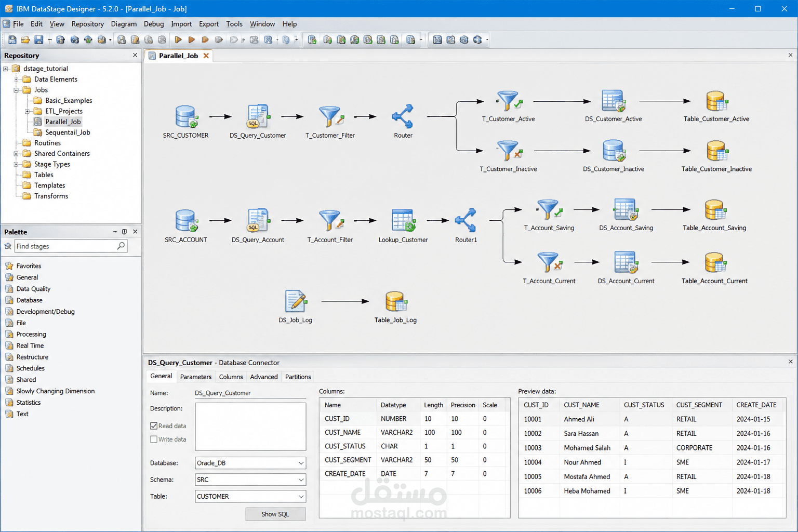Minimize the Palette panel
Screen dimensions: 798x532
tap(115, 232)
